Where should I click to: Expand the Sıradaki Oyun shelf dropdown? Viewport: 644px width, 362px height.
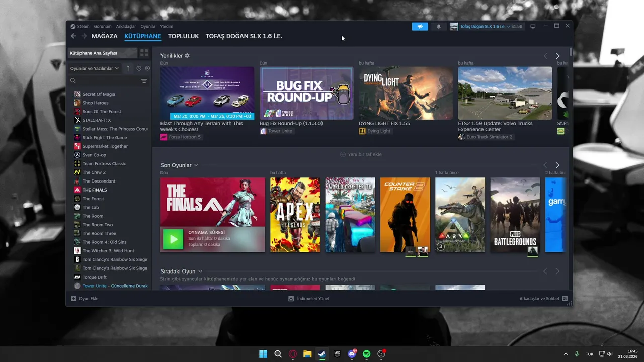click(200, 271)
